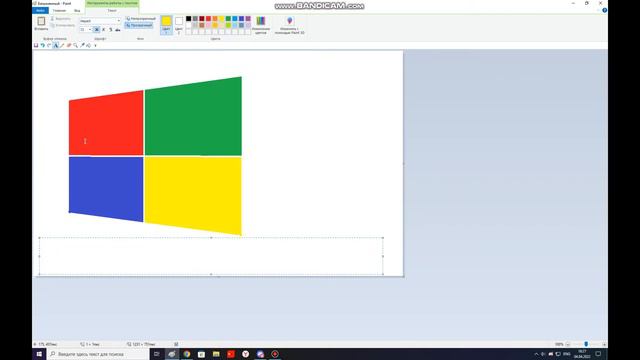This screenshot has height=360, width=640.
Task: Open File Explorer from the taskbar
Action: click(x=216, y=354)
